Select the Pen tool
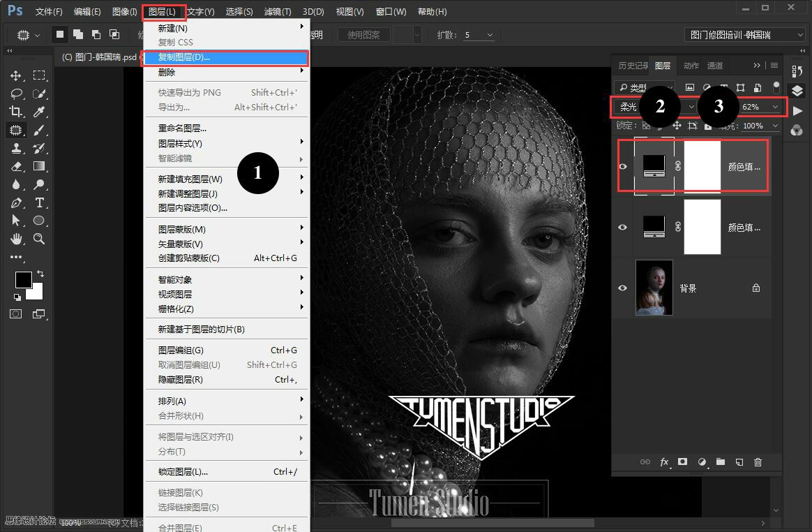 pyautogui.click(x=16, y=202)
